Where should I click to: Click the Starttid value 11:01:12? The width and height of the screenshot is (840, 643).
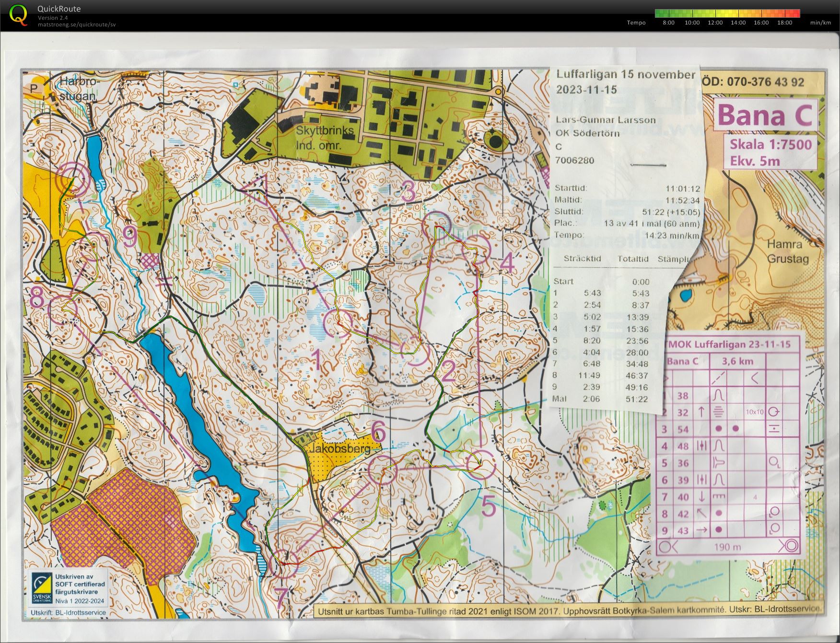tap(682, 189)
